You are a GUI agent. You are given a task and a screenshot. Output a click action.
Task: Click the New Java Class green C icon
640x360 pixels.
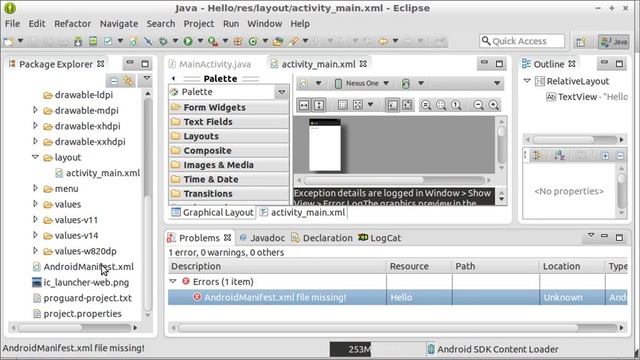[x=253, y=41]
